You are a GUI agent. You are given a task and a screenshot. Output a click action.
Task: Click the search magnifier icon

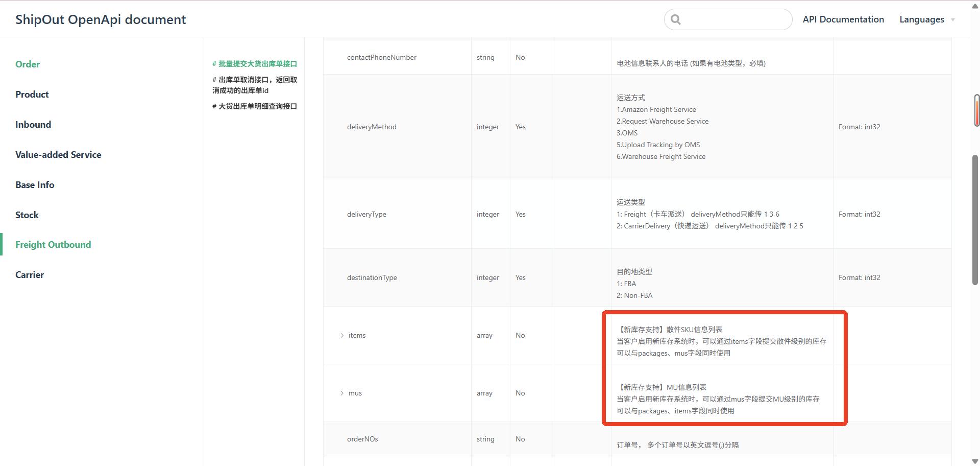(x=676, y=19)
